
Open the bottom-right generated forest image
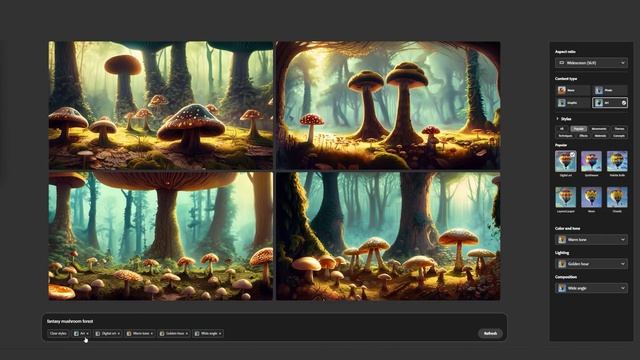click(x=388, y=236)
